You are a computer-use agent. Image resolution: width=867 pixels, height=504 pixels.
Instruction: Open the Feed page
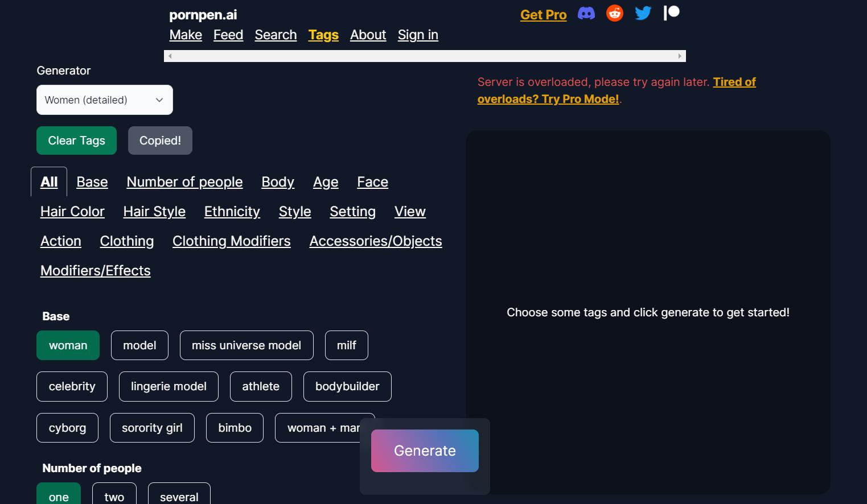point(228,35)
